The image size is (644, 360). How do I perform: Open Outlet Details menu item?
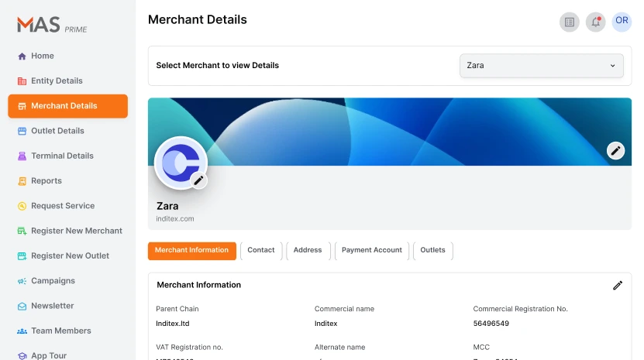pyautogui.click(x=57, y=131)
